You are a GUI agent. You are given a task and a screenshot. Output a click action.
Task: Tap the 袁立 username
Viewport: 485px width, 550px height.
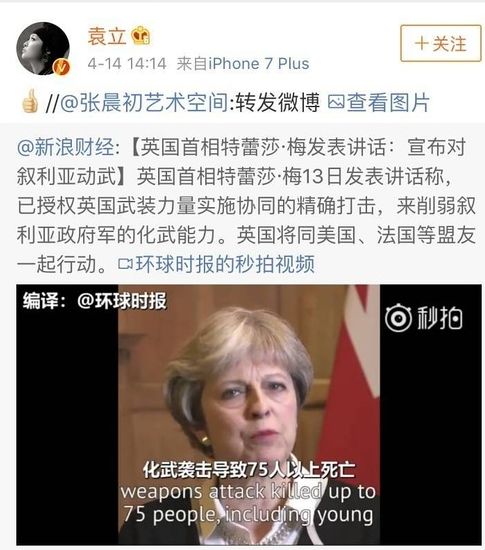point(107,36)
